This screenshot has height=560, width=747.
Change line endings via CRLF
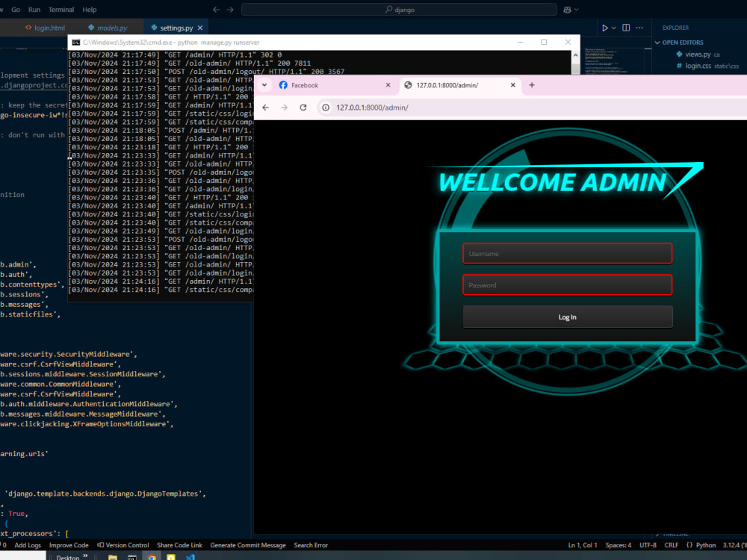(x=672, y=545)
